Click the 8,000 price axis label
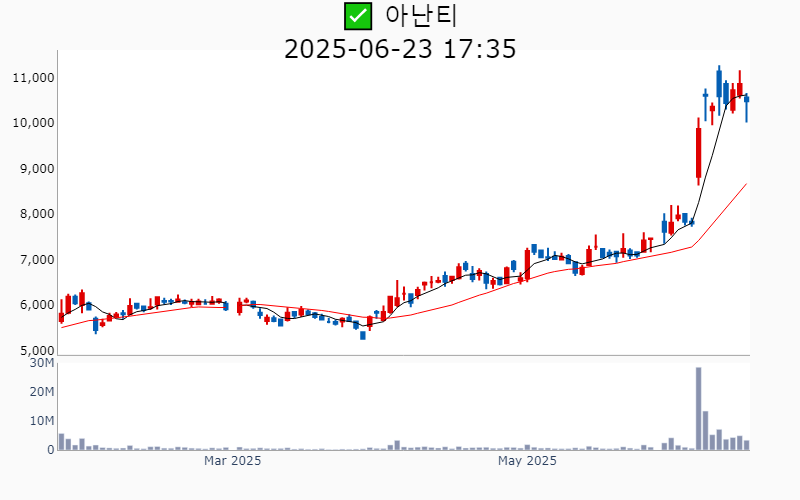The width and height of the screenshot is (800, 500). [x=37, y=214]
